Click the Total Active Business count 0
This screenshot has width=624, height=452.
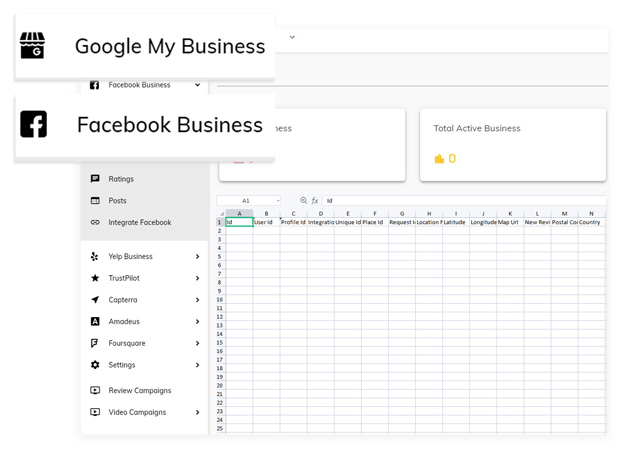(452, 159)
